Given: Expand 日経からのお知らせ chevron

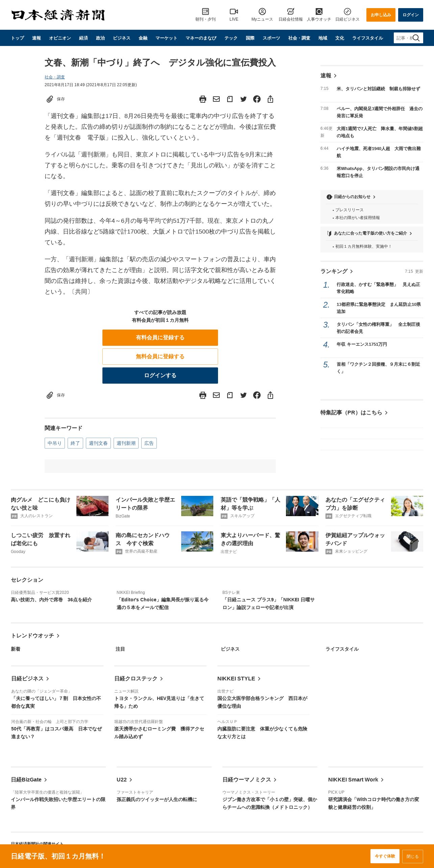Looking at the screenshot, I should [374, 197].
